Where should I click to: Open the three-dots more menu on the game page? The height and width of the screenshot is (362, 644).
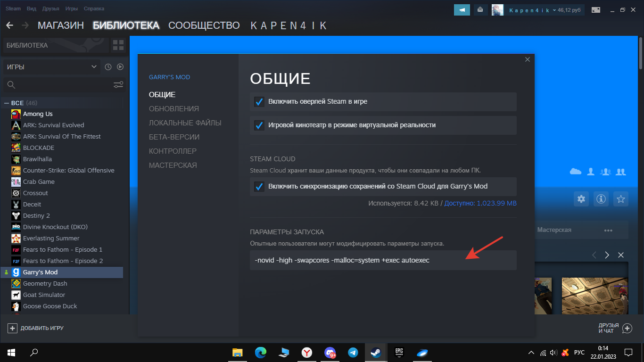608,230
